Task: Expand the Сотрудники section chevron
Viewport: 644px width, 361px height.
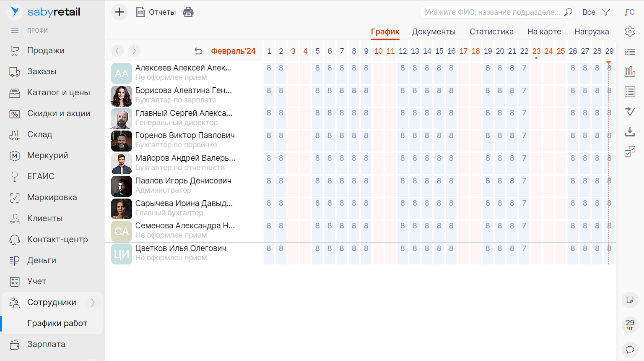Action: point(93,302)
